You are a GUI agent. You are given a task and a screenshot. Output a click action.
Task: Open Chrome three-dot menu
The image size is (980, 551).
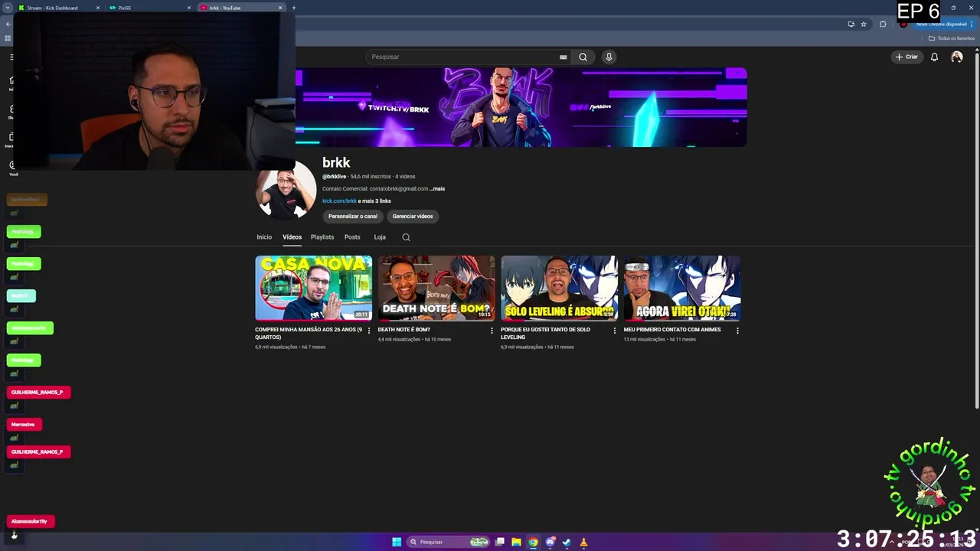(x=972, y=24)
